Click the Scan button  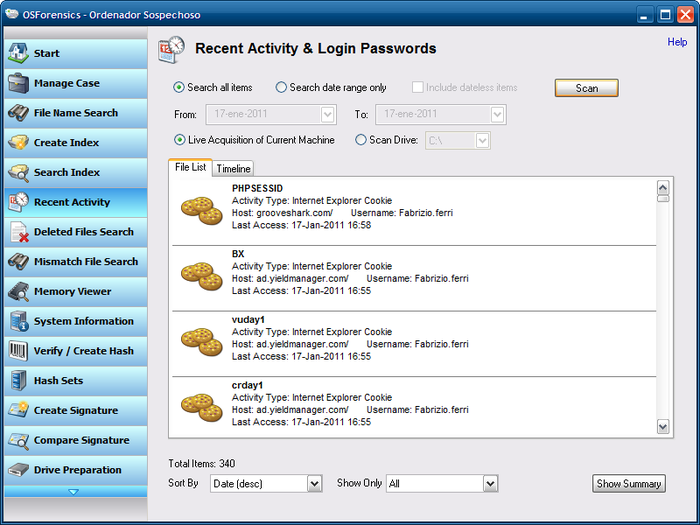[587, 88]
